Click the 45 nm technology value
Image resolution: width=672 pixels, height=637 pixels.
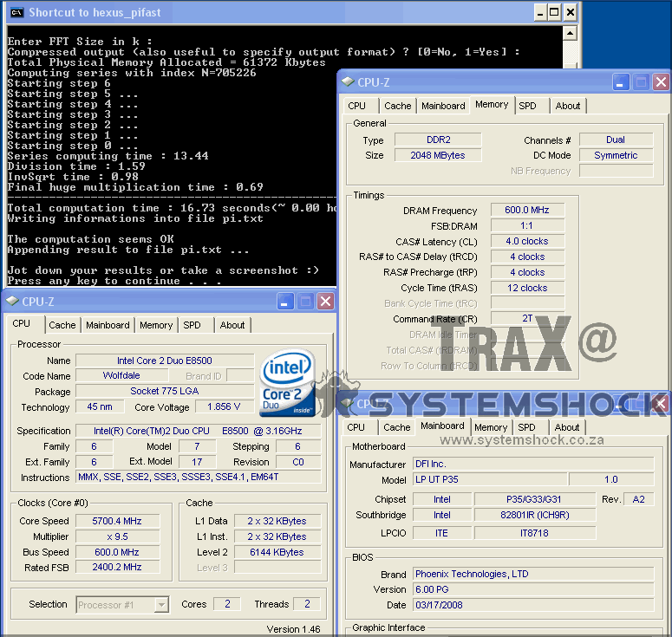(x=100, y=406)
